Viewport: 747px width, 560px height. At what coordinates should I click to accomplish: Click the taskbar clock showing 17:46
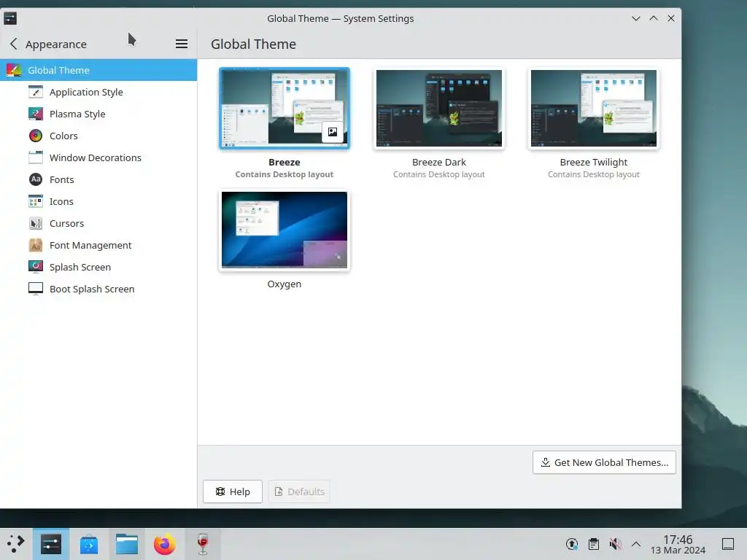(678, 544)
